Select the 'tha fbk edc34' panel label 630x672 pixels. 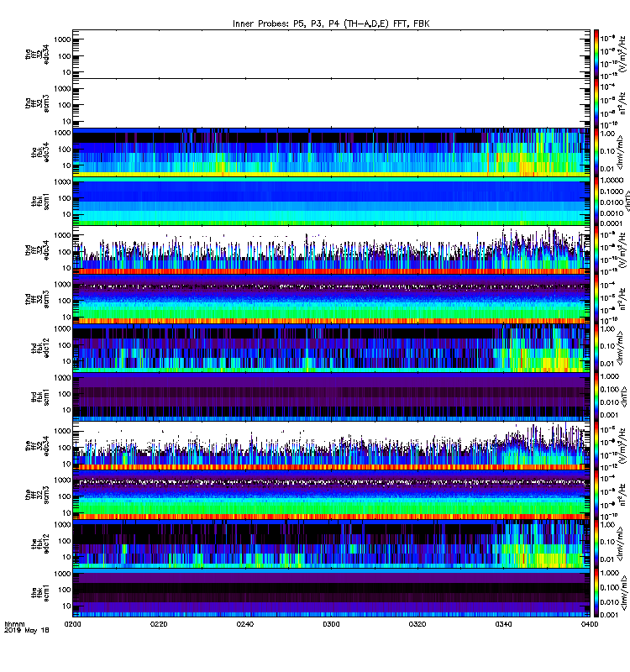[40, 152]
